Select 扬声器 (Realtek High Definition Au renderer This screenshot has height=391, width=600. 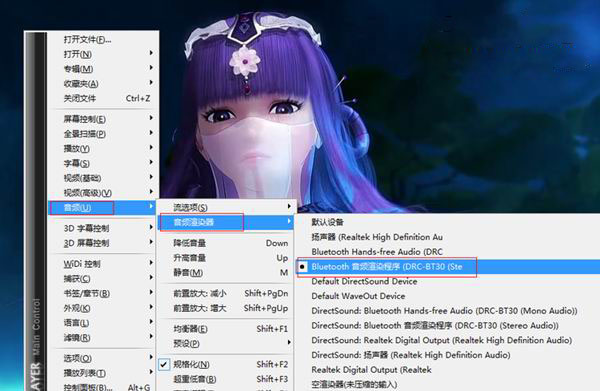448,237
